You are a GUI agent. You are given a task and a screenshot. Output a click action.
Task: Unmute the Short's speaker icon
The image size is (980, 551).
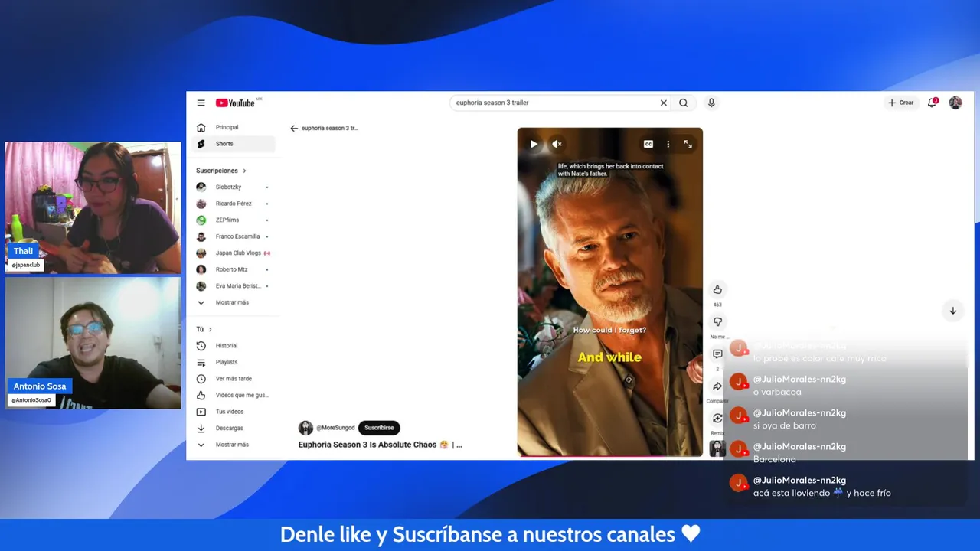[557, 144]
